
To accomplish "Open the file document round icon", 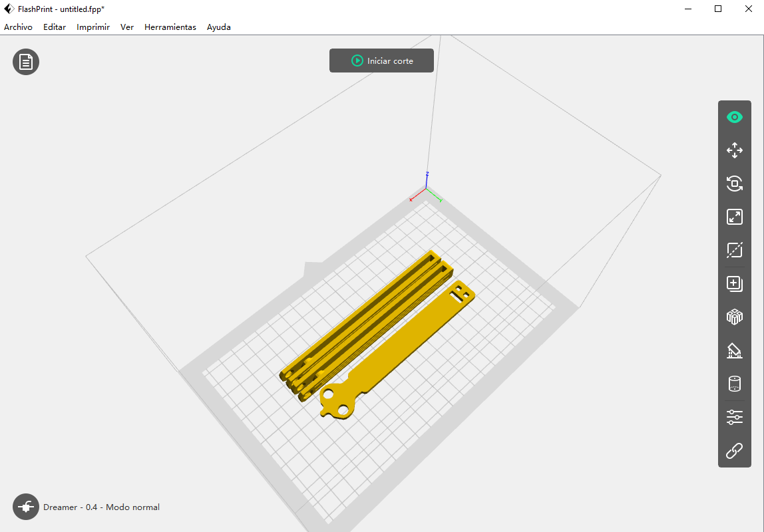I will [26, 62].
